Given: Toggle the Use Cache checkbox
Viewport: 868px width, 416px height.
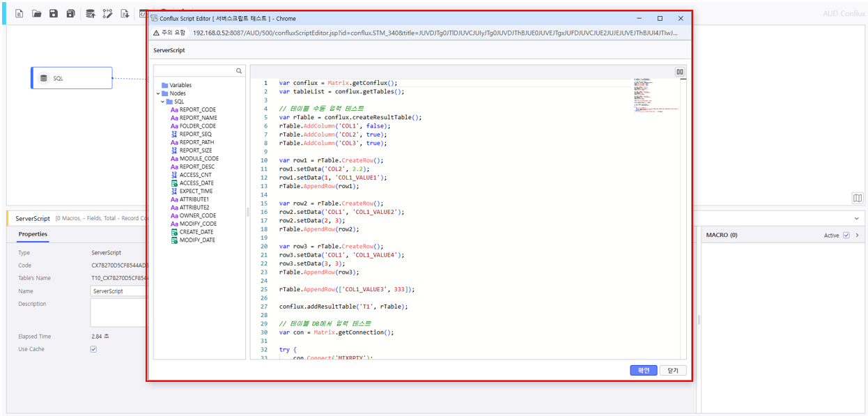Looking at the screenshot, I should (x=93, y=349).
